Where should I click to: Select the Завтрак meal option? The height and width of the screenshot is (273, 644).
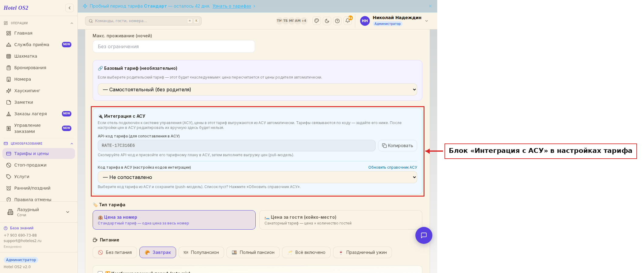[158, 252]
